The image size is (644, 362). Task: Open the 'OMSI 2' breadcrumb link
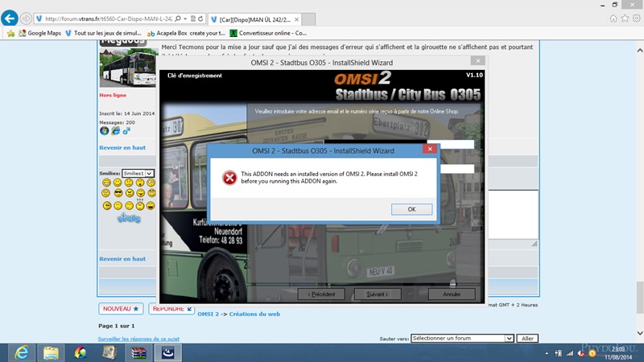click(208, 314)
